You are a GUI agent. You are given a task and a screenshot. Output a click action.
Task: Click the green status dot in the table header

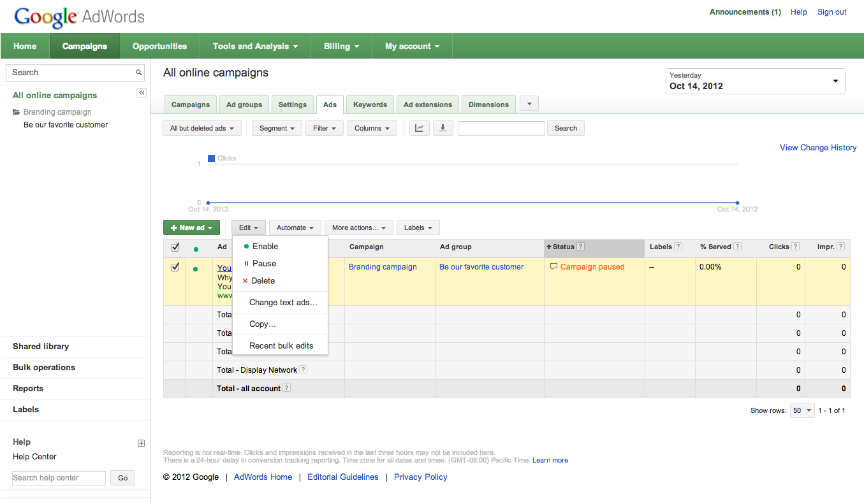pos(196,249)
